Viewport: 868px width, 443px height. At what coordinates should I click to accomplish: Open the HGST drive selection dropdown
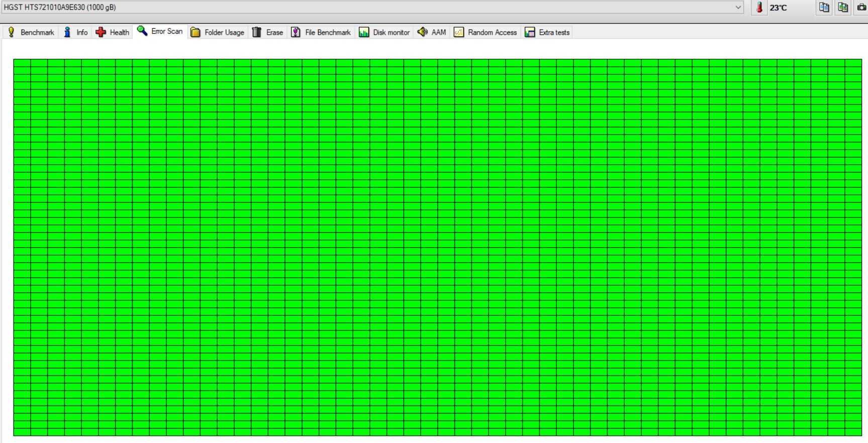(x=372, y=7)
